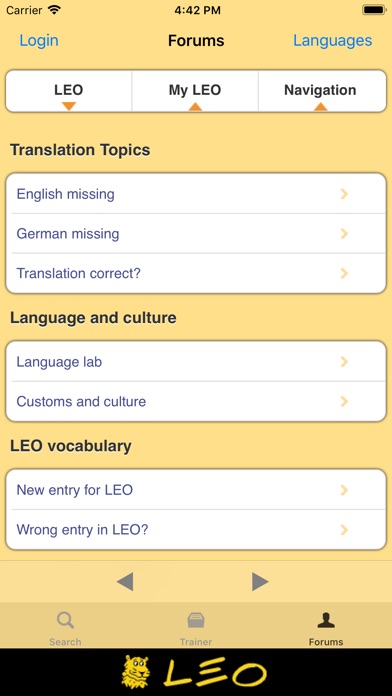
Task: Tap chevron next to English missing
Action: tap(344, 194)
